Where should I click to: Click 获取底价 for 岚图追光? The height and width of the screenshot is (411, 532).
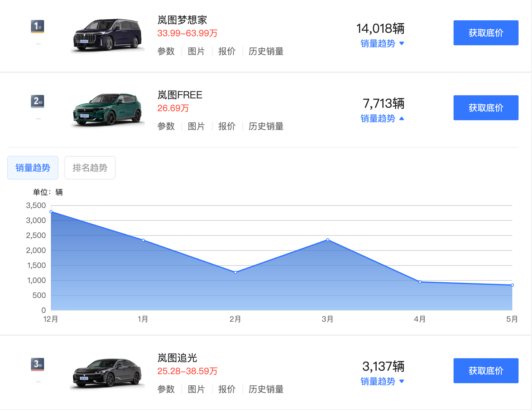tap(486, 371)
